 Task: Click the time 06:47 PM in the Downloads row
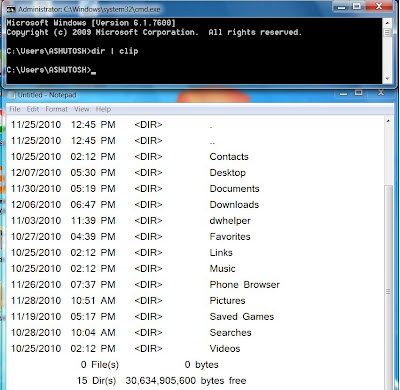pos(93,205)
